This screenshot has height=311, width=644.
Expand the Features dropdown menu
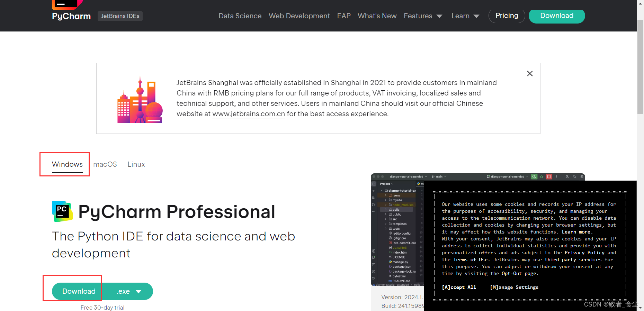click(x=423, y=16)
